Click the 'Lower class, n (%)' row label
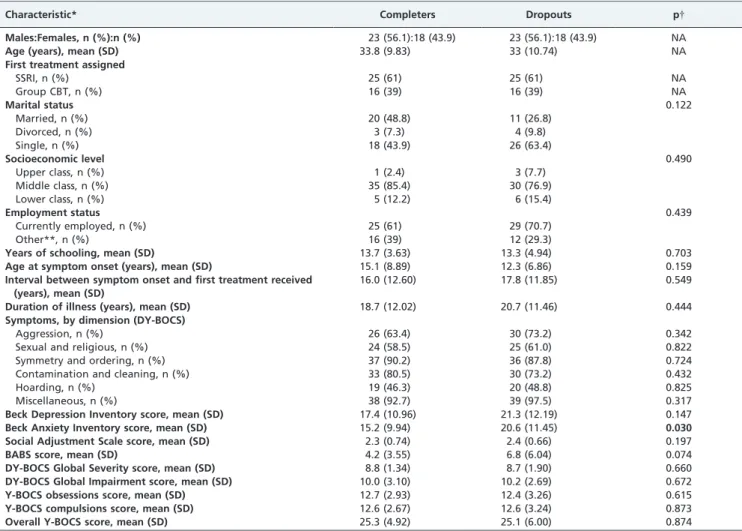Viewport: 742px width, 531px height. [x=60, y=199]
